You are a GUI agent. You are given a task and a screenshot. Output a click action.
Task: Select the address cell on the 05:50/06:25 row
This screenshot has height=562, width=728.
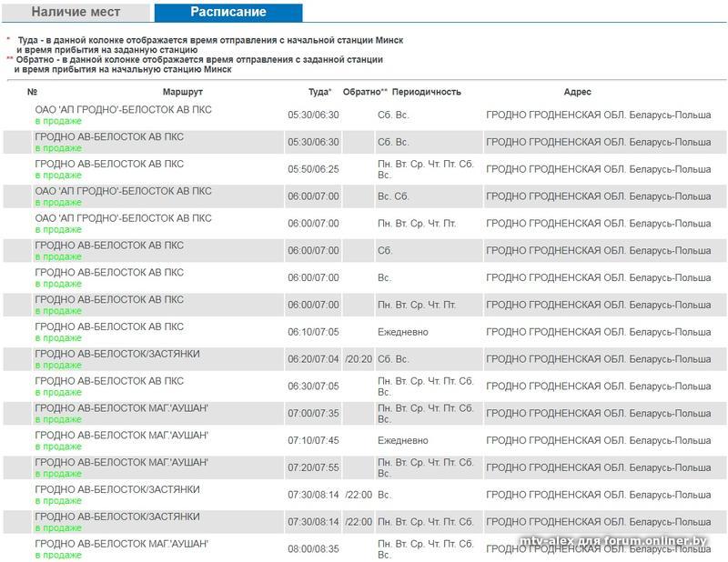pos(599,169)
